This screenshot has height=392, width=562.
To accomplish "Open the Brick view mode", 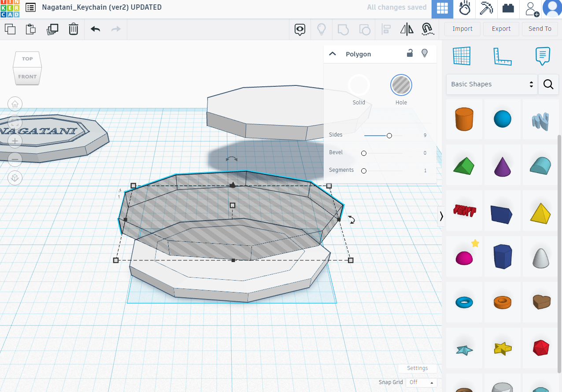I will [508, 9].
